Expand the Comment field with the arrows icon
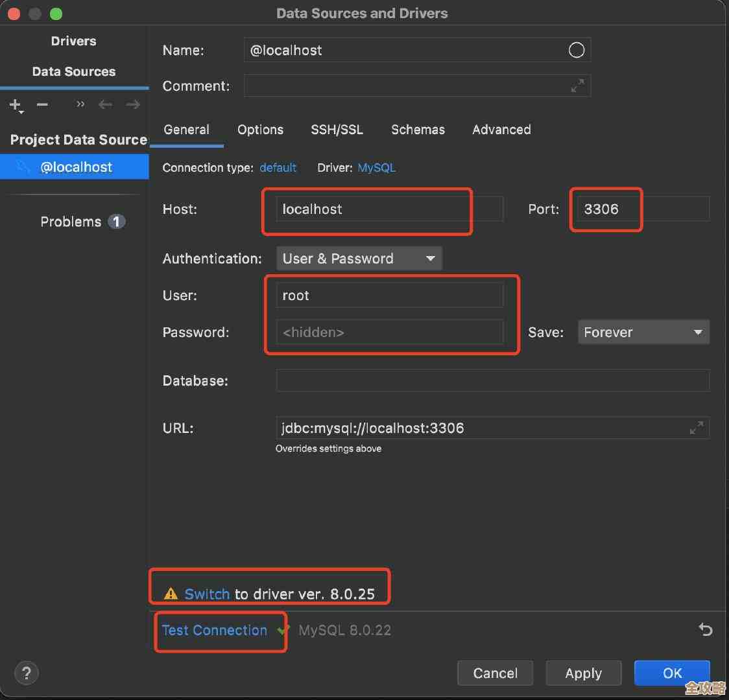Viewport: 729px width, 700px height. pyautogui.click(x=577, y=86)
